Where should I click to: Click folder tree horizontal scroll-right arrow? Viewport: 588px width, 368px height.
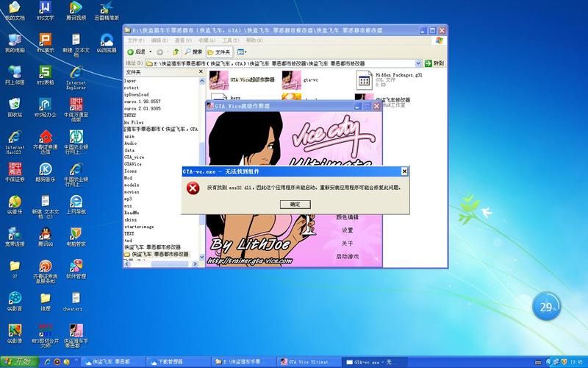pyautogui.click(x=194, y=264)
